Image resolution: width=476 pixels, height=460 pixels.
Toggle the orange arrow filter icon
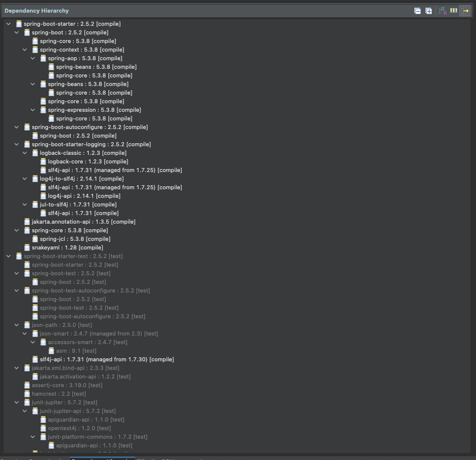tap(465, 11)
